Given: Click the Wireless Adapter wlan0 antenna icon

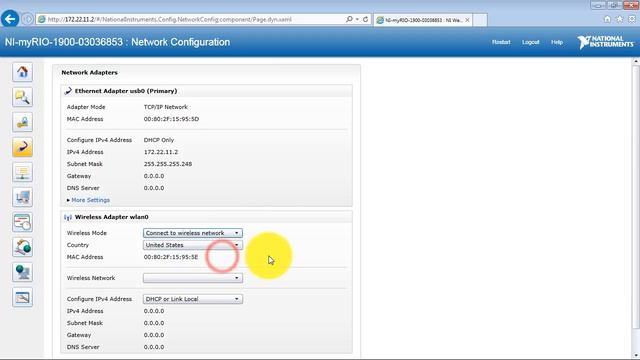Looking at the screenshot, I should coord(68,217).
